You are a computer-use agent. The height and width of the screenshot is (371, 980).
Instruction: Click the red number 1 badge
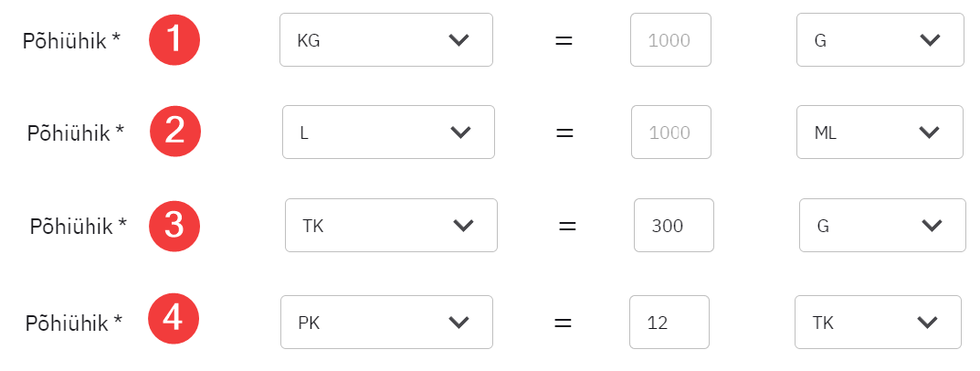coord(174,41)
